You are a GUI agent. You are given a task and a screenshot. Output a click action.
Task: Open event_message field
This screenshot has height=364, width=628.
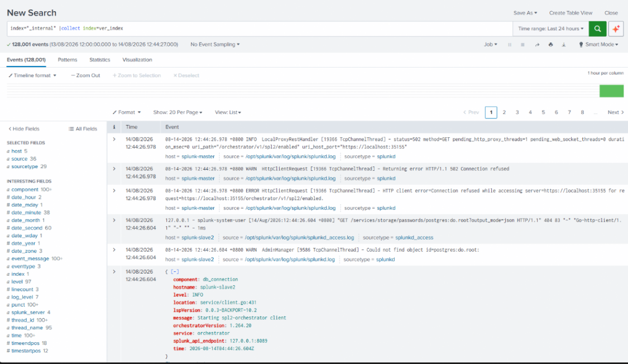tap(30, 258)
